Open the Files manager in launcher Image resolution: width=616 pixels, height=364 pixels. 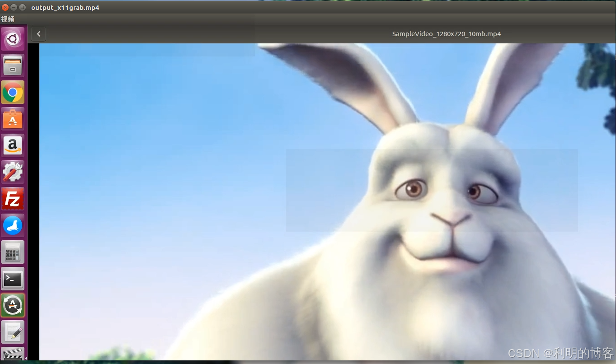pyautogui.click(x=13, y=66)
